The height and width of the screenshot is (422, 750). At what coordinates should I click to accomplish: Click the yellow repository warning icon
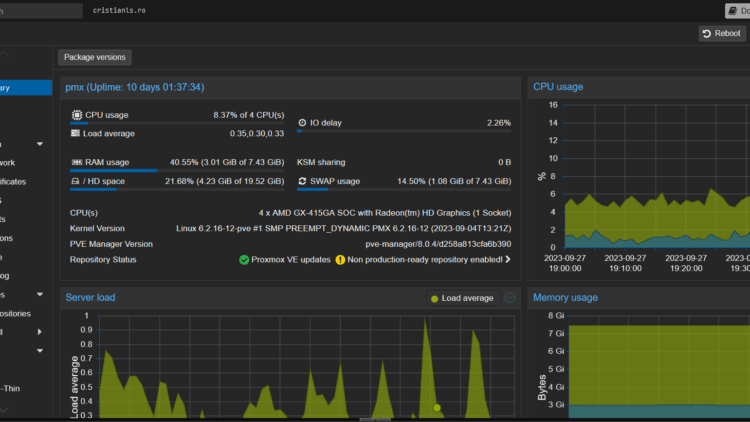[340, 260]
